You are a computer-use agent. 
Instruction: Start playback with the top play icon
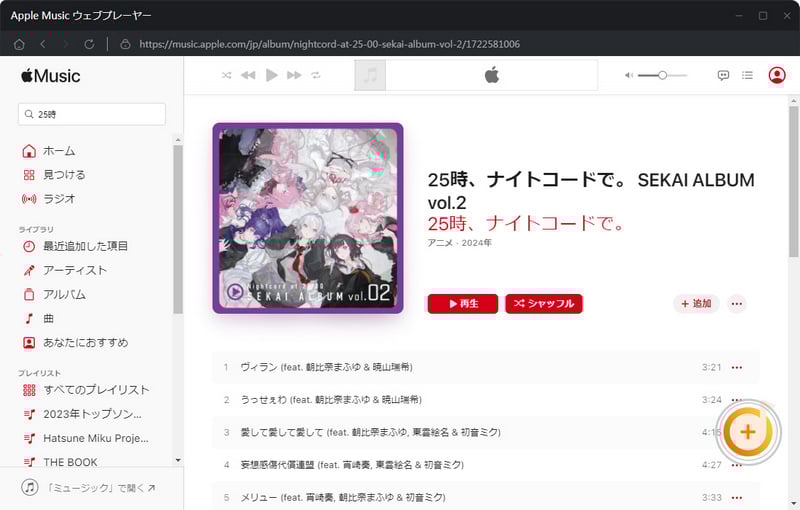tap(271, 75)
